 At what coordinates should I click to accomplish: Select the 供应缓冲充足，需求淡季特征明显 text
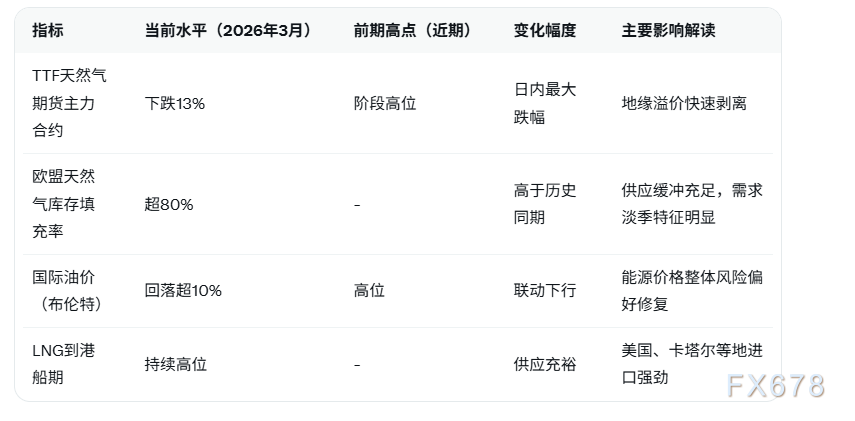point(691,204)
